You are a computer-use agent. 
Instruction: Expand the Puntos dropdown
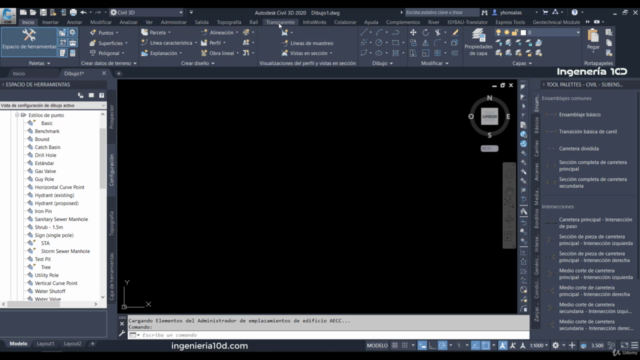coord(117,33)
